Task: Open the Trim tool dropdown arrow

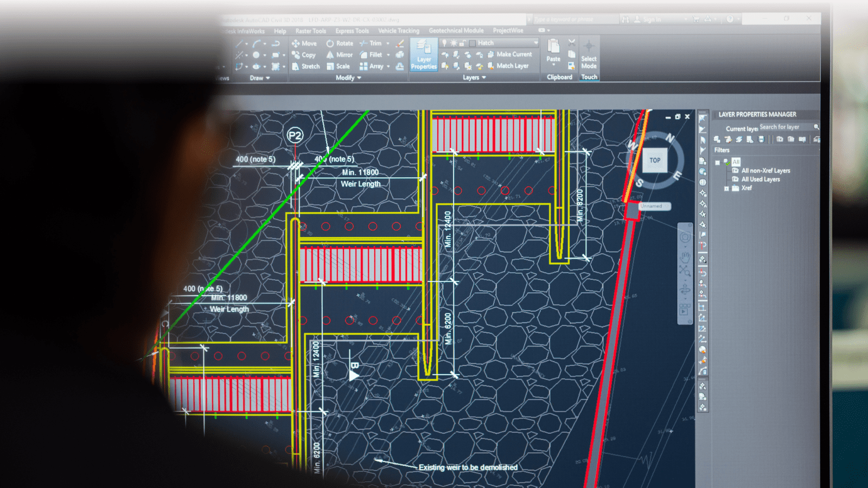Action: [388, 43]
